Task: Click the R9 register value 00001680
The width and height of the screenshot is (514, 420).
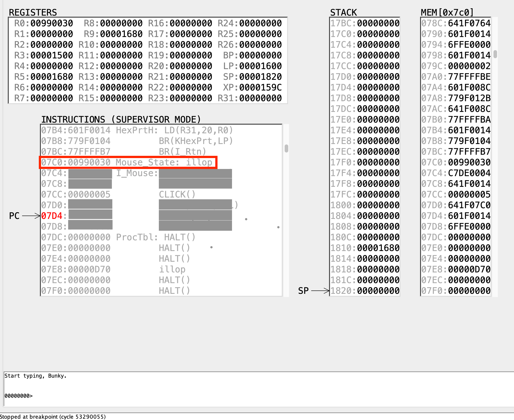Action: 121,34
